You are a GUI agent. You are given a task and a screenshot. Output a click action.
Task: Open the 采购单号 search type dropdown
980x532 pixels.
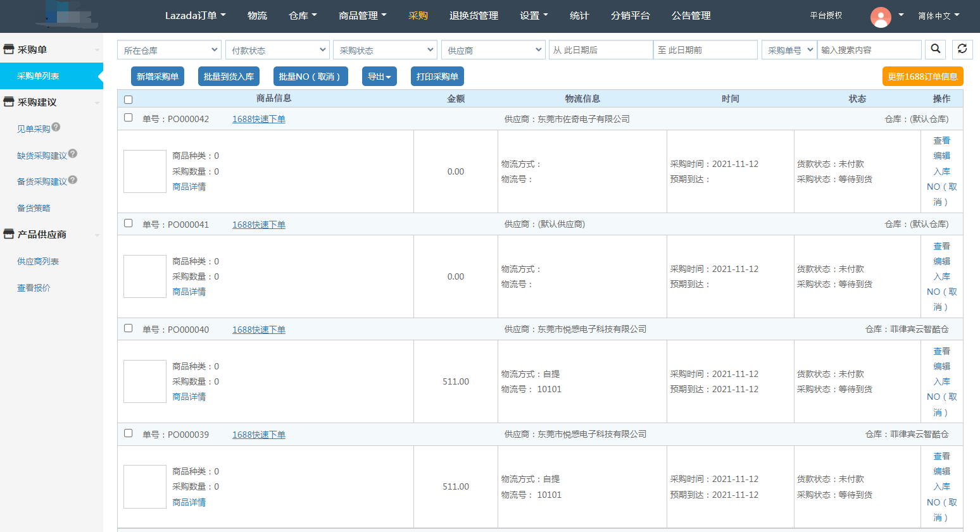click(x=789, y=50)
